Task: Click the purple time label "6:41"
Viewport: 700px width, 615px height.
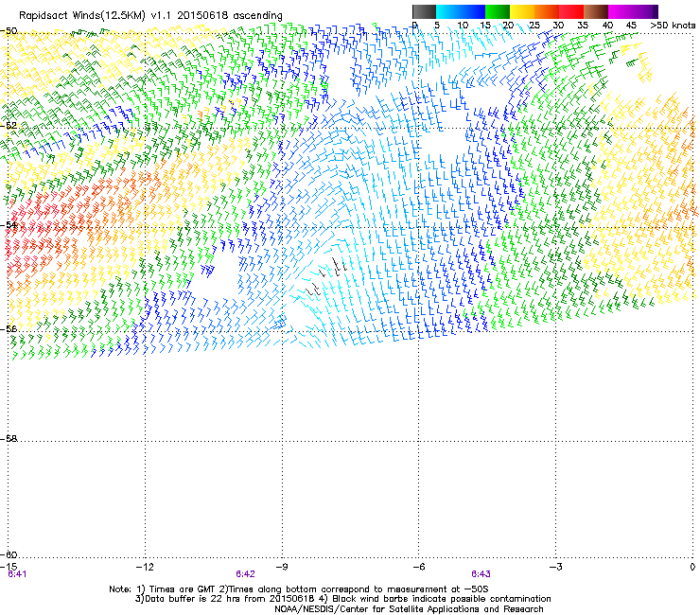Action: click(x=17, y=574)
